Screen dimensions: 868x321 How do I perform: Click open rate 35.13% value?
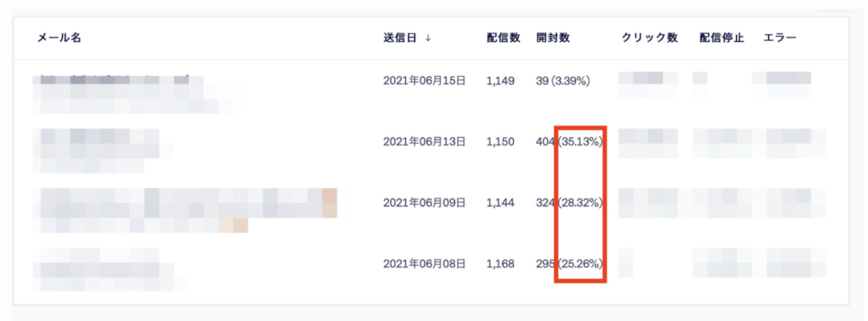tap(580, 142)
